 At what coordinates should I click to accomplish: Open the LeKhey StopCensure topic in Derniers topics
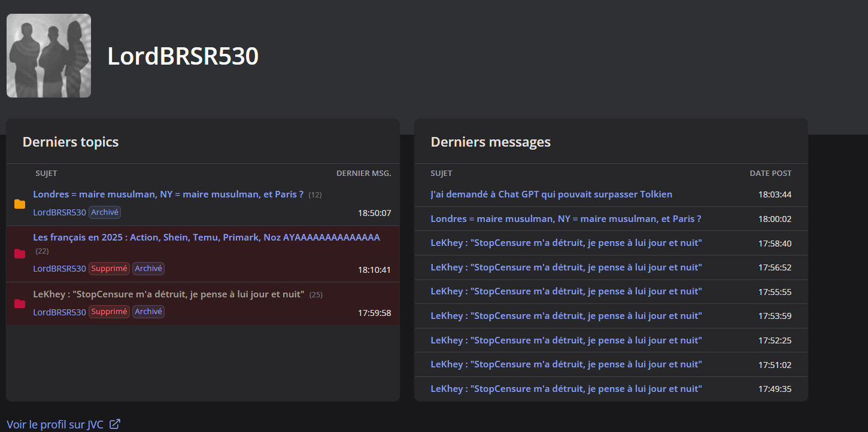click(169, 294)
